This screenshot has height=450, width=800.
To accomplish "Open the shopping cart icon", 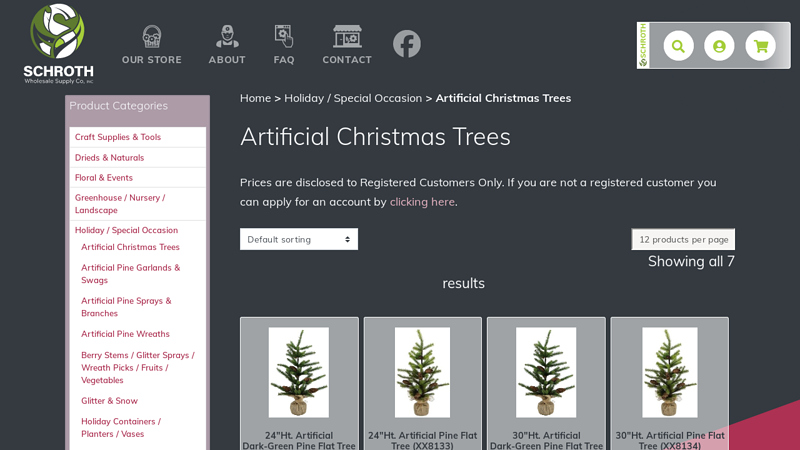I will (x=760, y=46).
